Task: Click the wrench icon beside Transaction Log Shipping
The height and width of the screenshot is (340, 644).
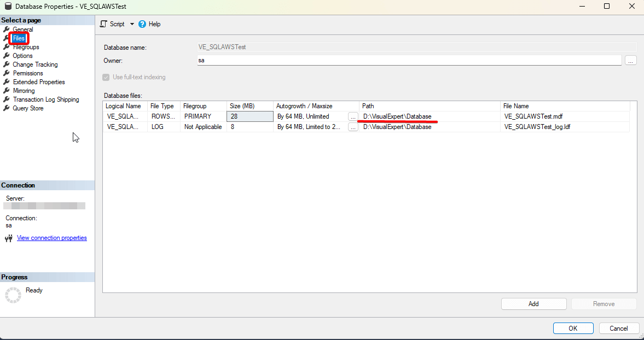Action: [x=6, y=99]
